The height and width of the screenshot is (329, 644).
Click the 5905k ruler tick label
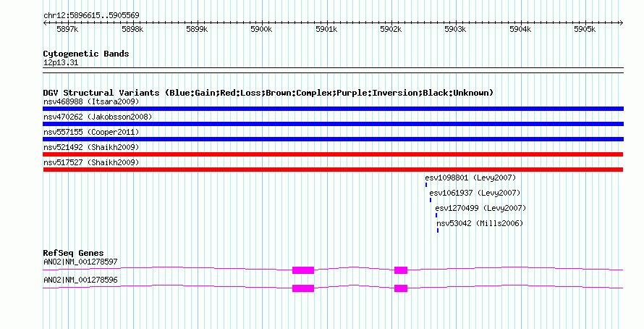[585, 29]
